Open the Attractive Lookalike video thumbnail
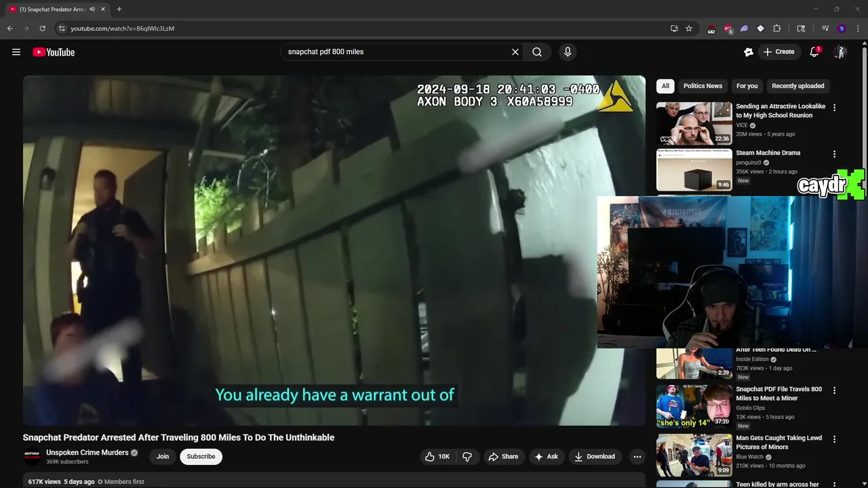The height and width of the screenshot is (488, 868). click(694, 123)
